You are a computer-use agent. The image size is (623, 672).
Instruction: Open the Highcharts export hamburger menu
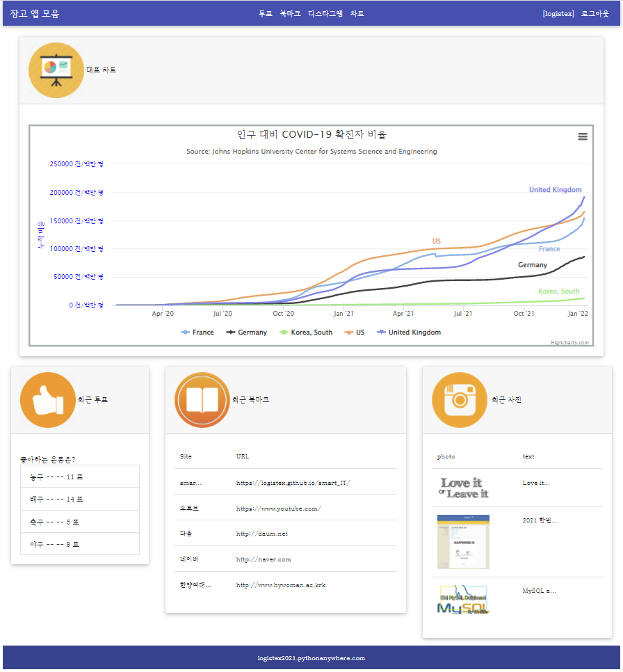point(582,136)
